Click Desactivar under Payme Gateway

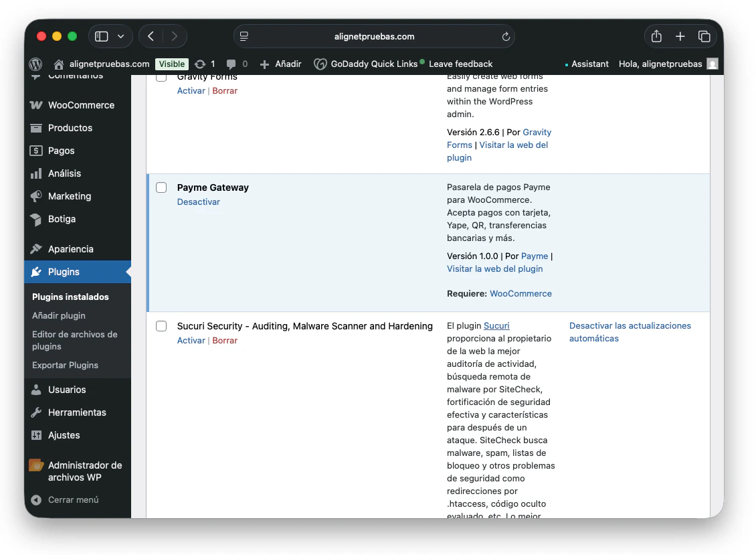198,202
